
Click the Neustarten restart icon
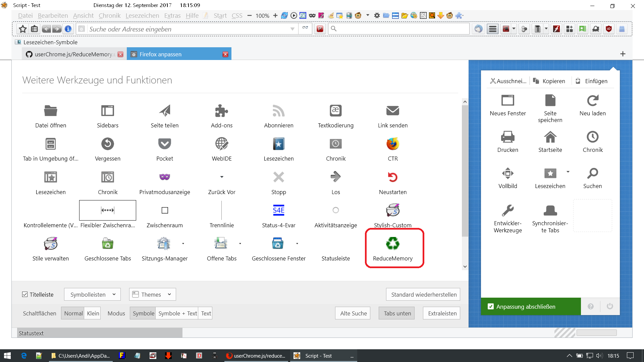[x=392, y=177]
